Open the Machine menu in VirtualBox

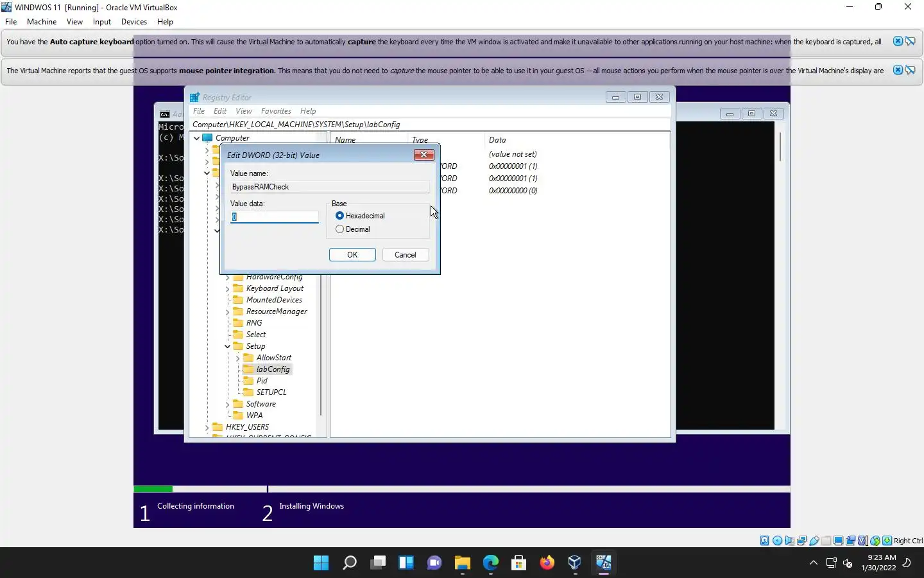(x=42, y=22)
